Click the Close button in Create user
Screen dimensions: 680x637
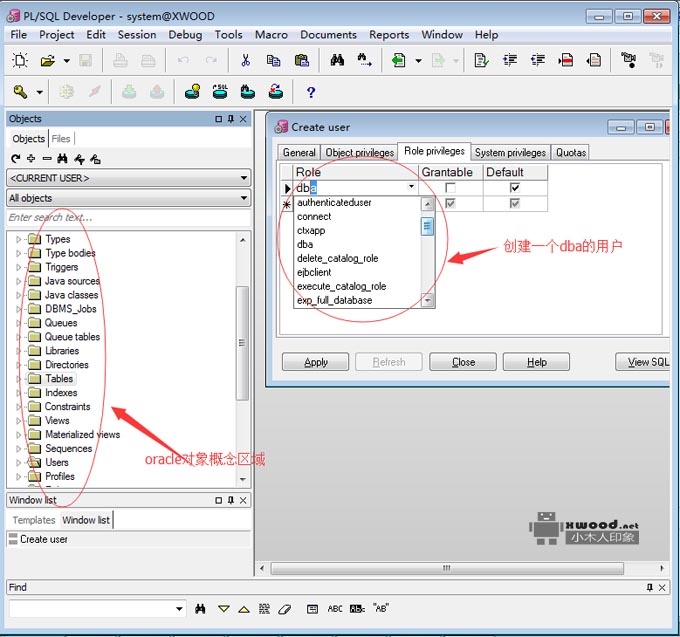click(463, 362)
